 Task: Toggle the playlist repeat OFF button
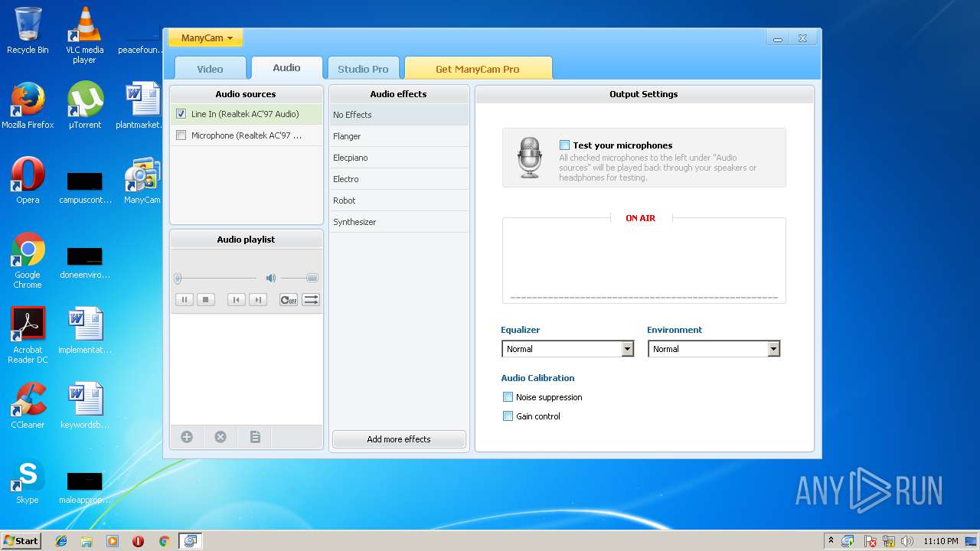(x=289, y=300)
